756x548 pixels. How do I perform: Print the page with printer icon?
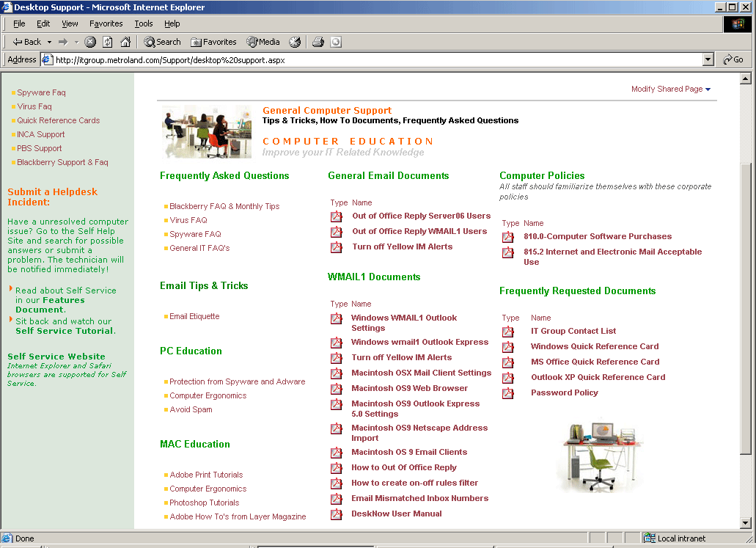(318, 42)
